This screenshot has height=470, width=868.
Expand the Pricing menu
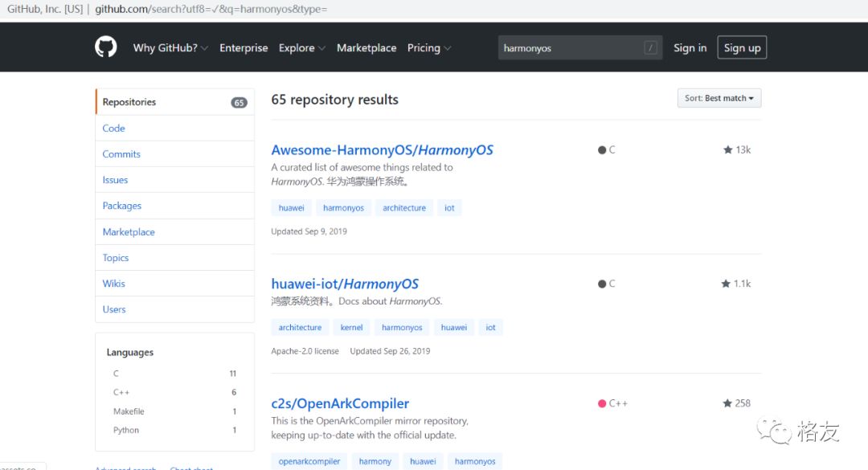(x=429, y=47)
